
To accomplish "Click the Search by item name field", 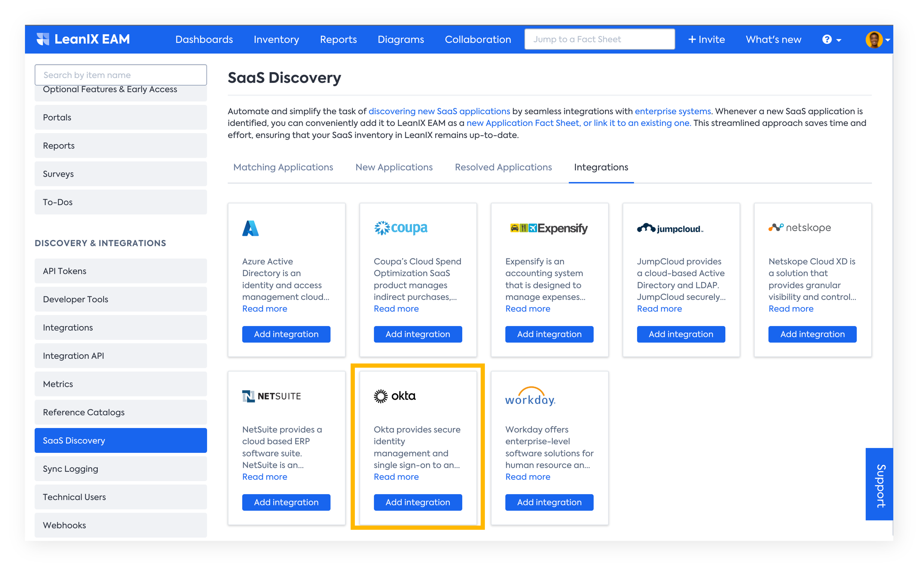I will click(121, 75).
